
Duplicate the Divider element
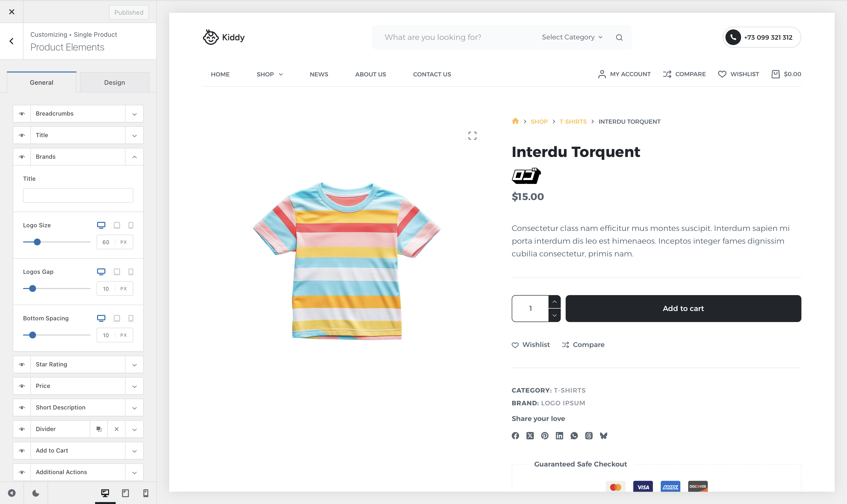pyautogui.click(x=99, y=429)
